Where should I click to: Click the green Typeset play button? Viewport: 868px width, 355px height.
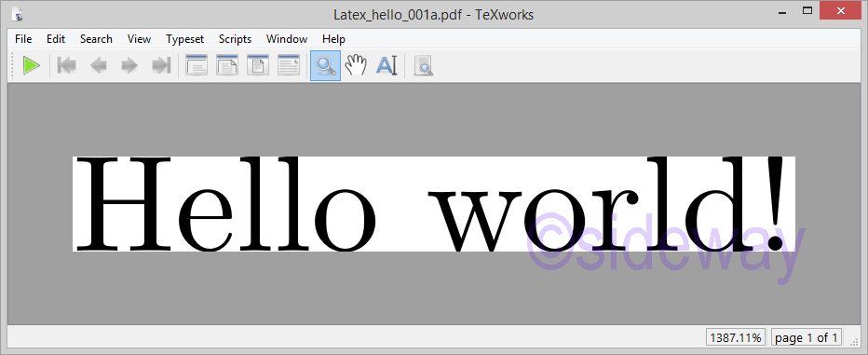coord(32,66)
